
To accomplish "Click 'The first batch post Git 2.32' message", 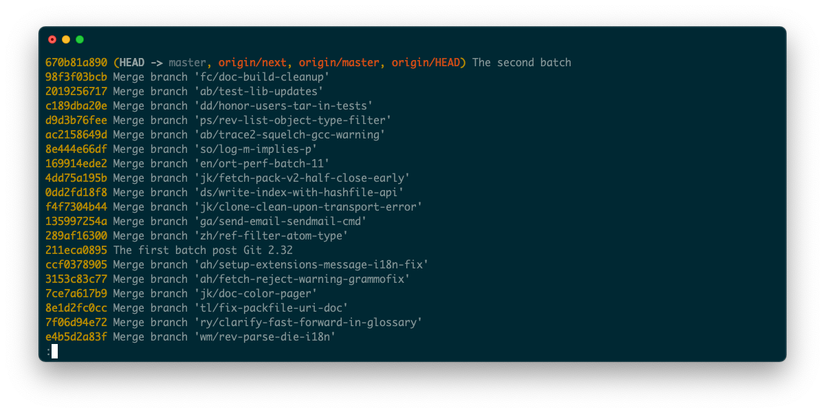I will click(x=203, y=250).
